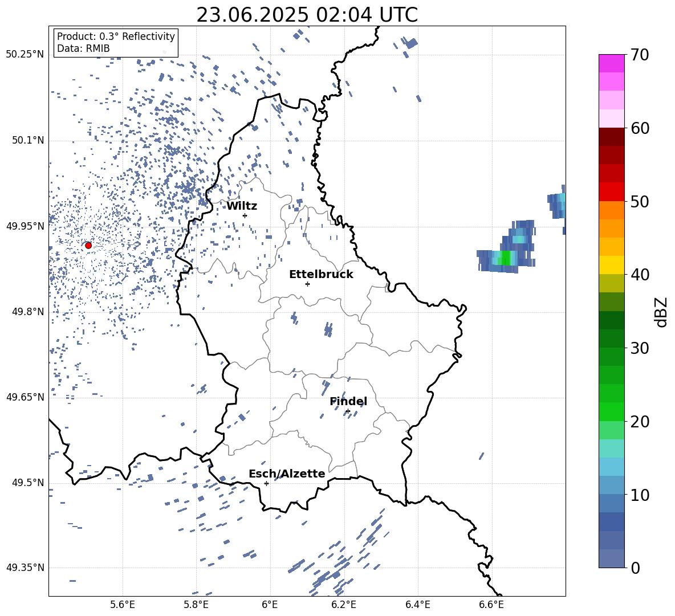Click the 49.95°N latitude label
675x616 pixels.
pyautogui.click(x=25, y=226)
